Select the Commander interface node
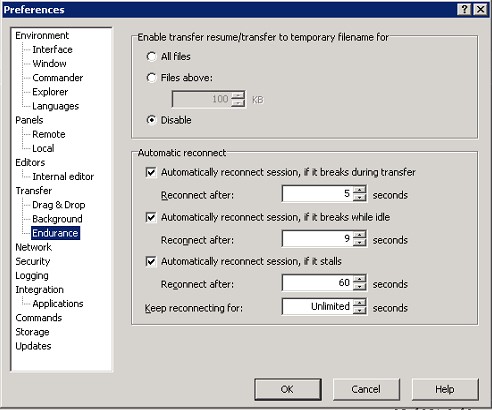 click(58, 78)
